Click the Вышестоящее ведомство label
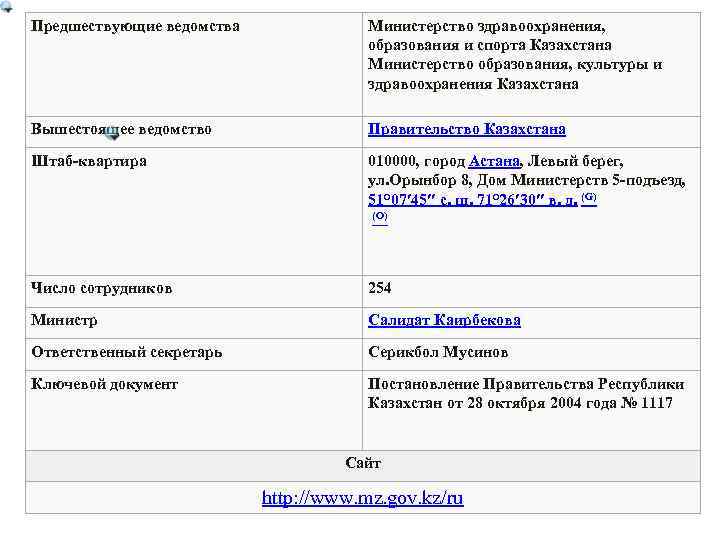Viewport: 720px width, 540px height. pos(121,129)
